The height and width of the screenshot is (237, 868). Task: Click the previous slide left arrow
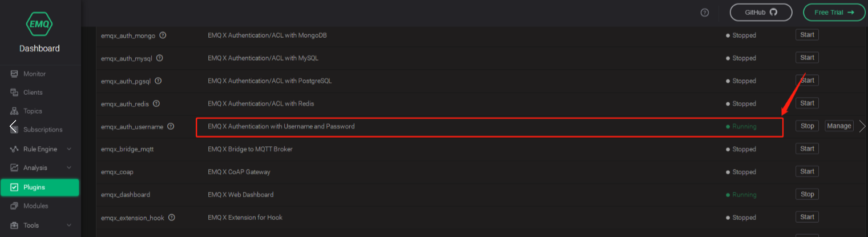pyautogui.click(x=13, y=126)
